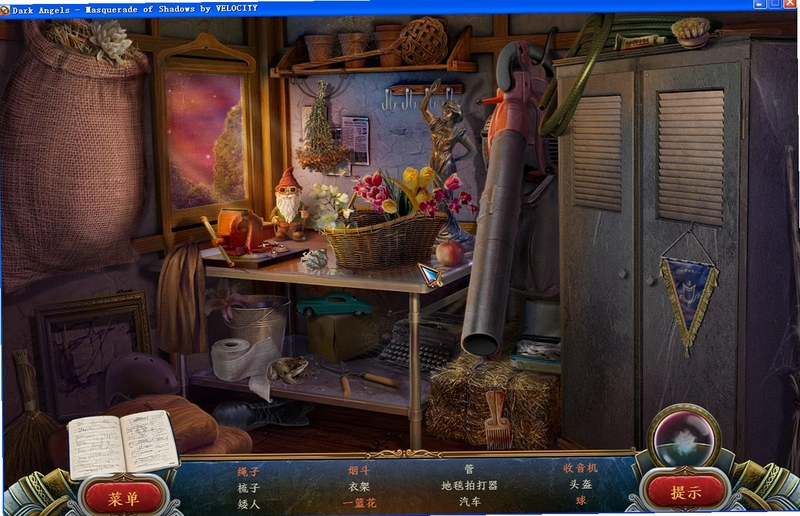This screenshot has height=516, width=800.
Task: Click the word 地毯拍打器 in the list
Action: coord(469,485)
